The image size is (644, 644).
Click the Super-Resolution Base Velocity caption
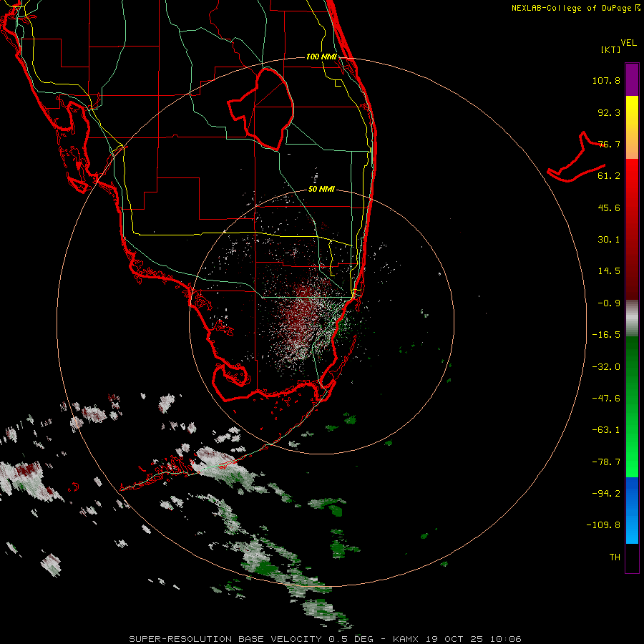325,639
